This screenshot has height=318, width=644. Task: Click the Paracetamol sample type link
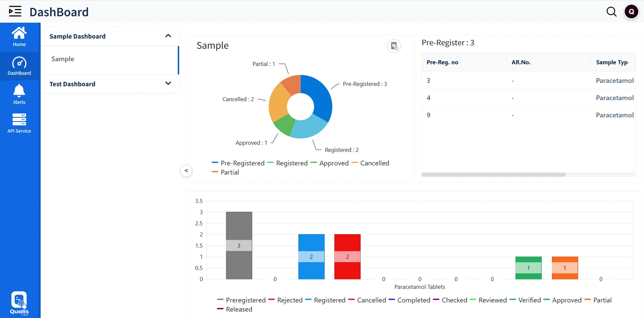pyautogui.click(x=615, y=81)
